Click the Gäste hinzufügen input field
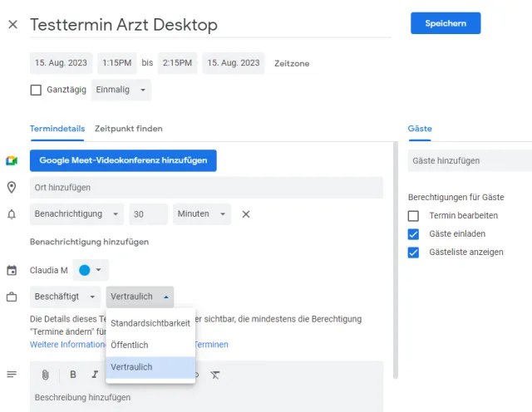Screen dimensions: 532x412 click(x=470, y=161)
